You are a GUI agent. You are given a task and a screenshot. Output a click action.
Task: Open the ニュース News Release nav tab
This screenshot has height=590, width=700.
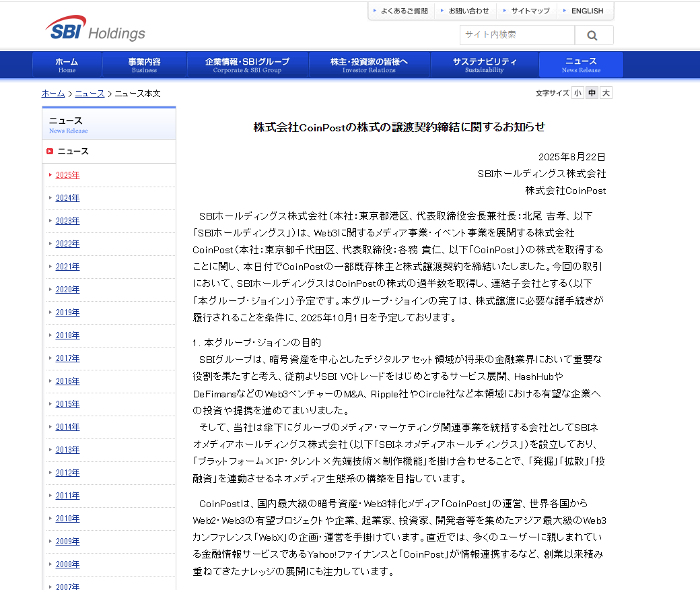tap(581, 65)
